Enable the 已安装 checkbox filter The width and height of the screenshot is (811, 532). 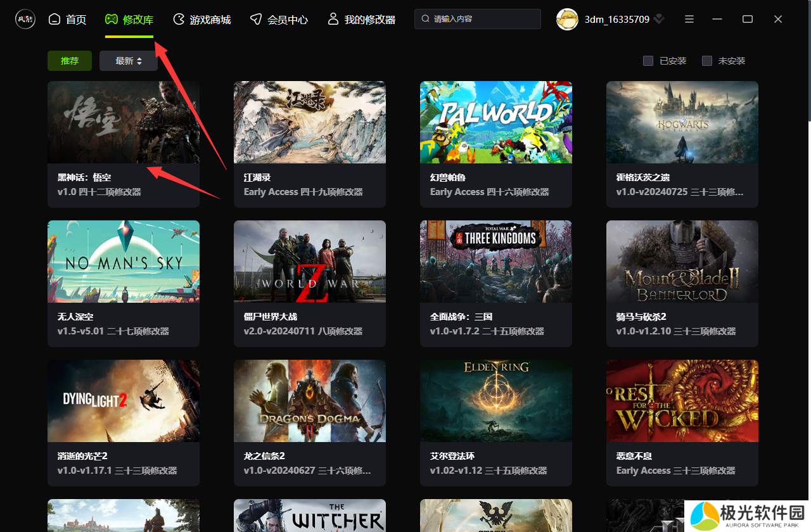[x=648, y=61]
